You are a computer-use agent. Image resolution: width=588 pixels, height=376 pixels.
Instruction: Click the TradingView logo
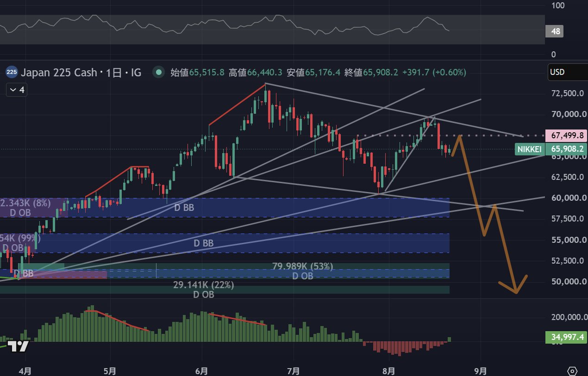(19, 346)
